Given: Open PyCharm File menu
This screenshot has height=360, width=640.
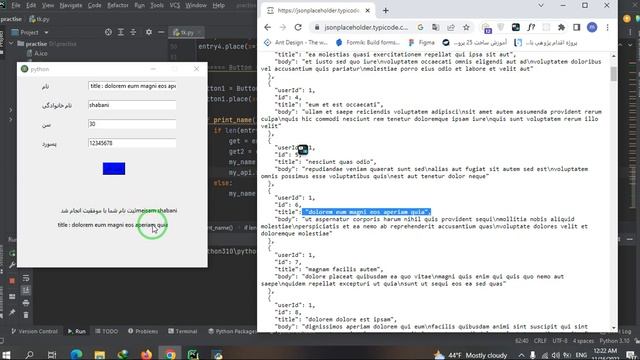Looking at the screenshot, I should point(16,5).
